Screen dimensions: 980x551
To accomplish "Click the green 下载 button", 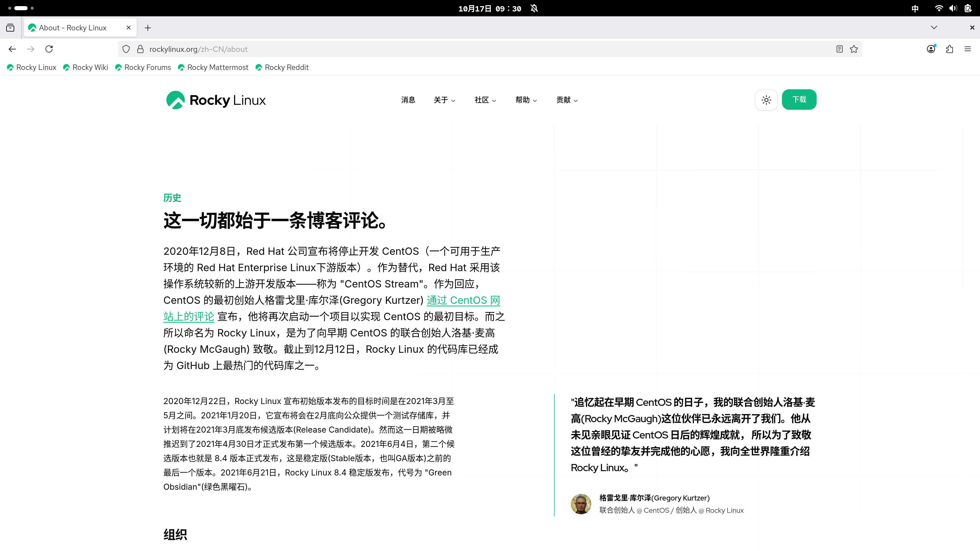I will pyautogui.click(x=799, y=100).
